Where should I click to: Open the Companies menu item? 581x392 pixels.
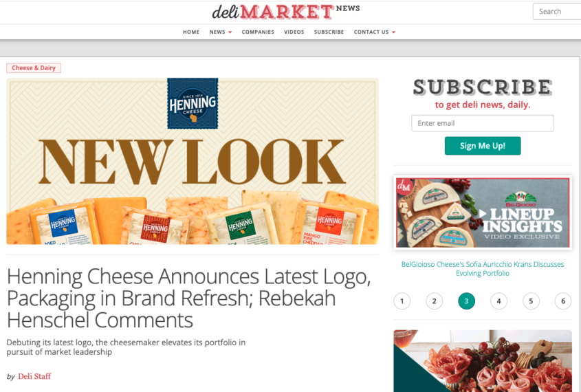tap(258, 32)
